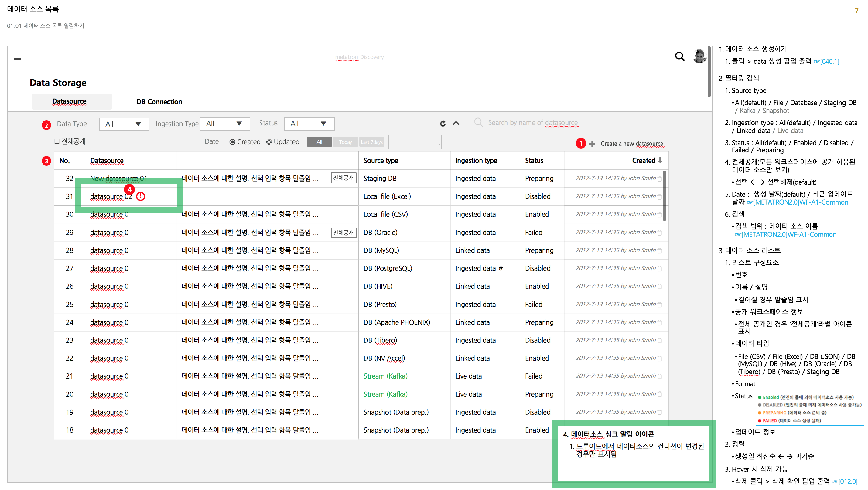Click the start date input field
This screenshot has height=490, width=868.
click(412, 142)
